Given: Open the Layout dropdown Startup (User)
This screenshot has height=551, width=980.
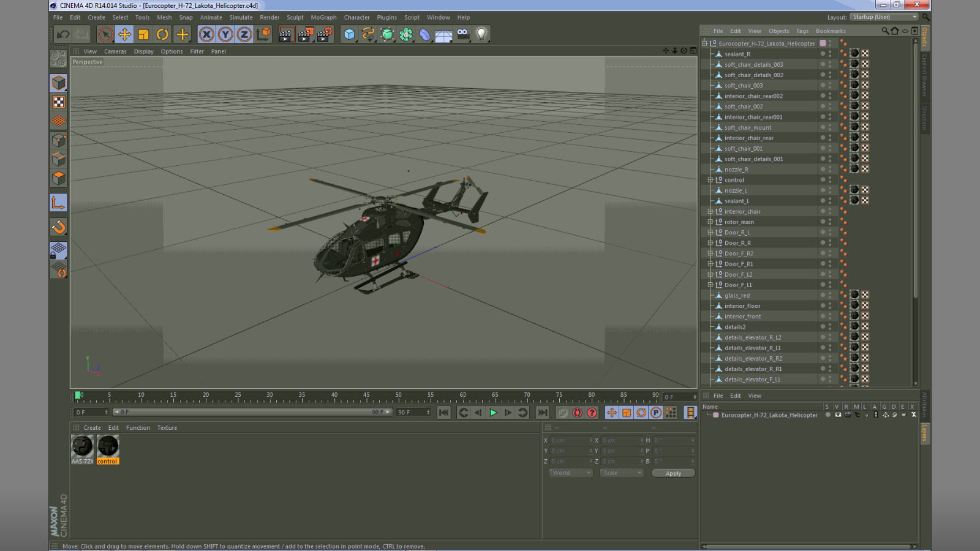Looking at the screenshot, I should [x=884, y=17].
